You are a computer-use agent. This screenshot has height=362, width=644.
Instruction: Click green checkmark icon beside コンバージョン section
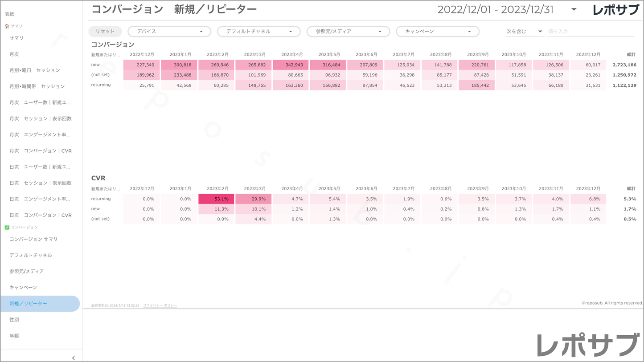[7, 227]
